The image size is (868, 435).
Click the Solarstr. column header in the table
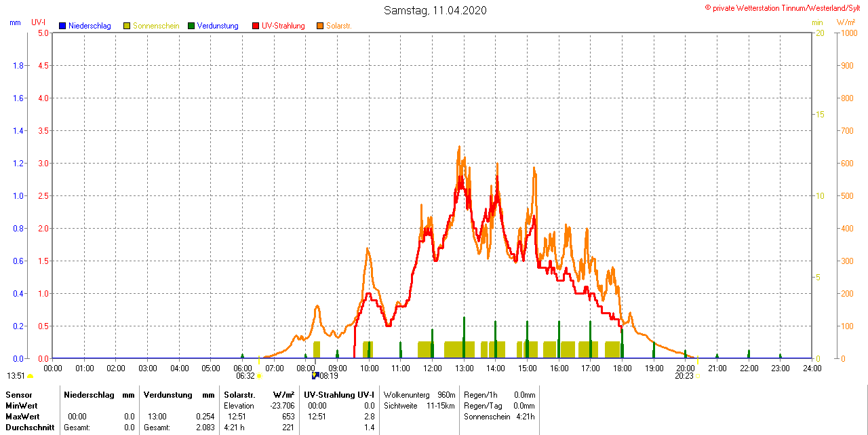[x=239, y=395]
